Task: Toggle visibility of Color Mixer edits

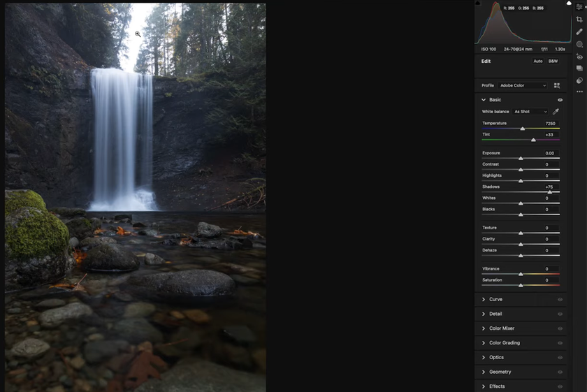Action: click(x=560, y=328)
